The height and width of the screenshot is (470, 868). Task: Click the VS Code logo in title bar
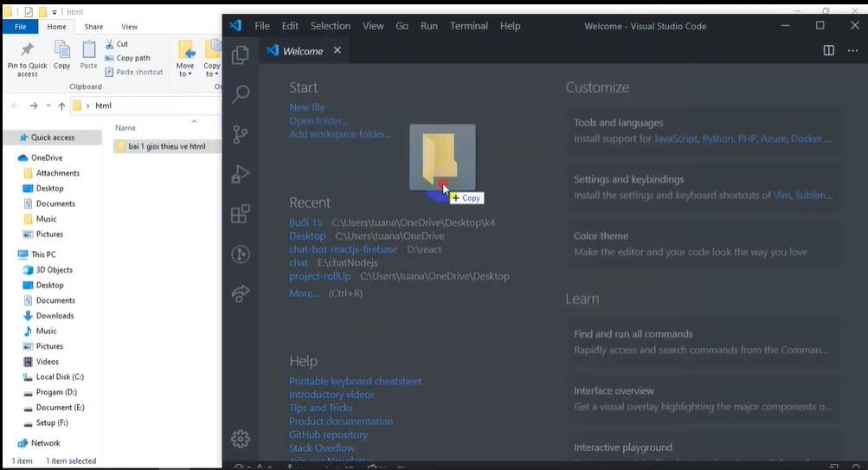click(x=235, y=25)
